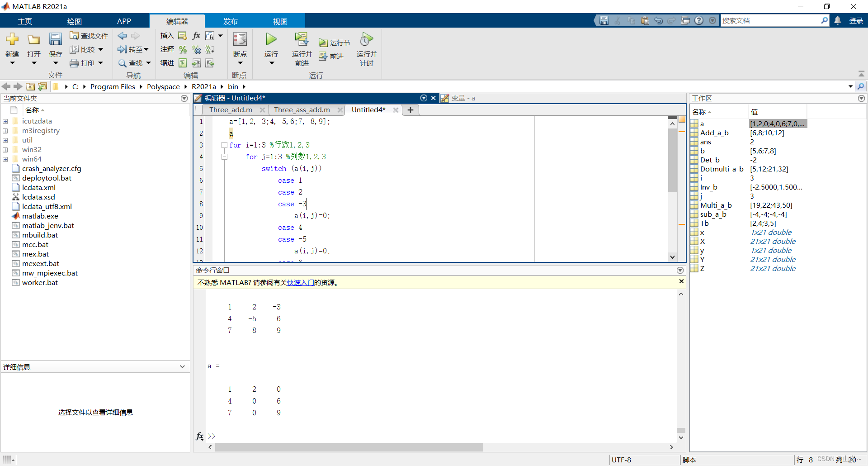Image resolution: width=868 pixels, height=466 pixels.
Task: Click the notification bell icon
Action: [838, 21]
